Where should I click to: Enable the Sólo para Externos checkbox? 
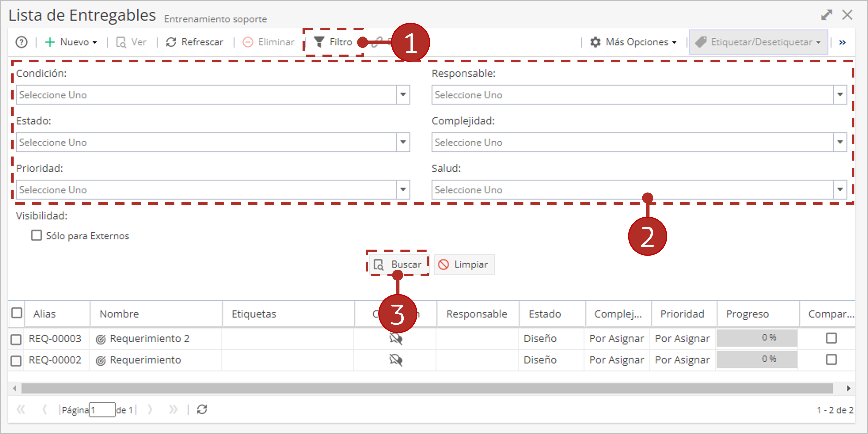pos(36,235)
